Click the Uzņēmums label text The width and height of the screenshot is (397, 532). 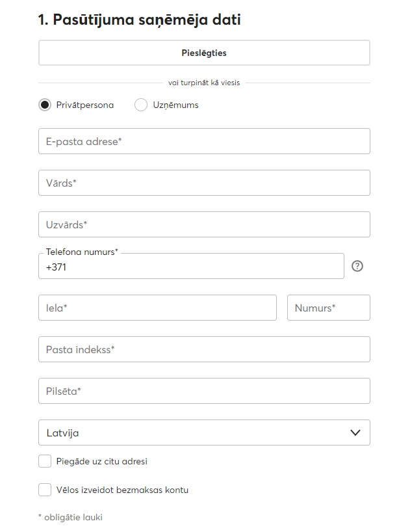click(x=175, y=105)
